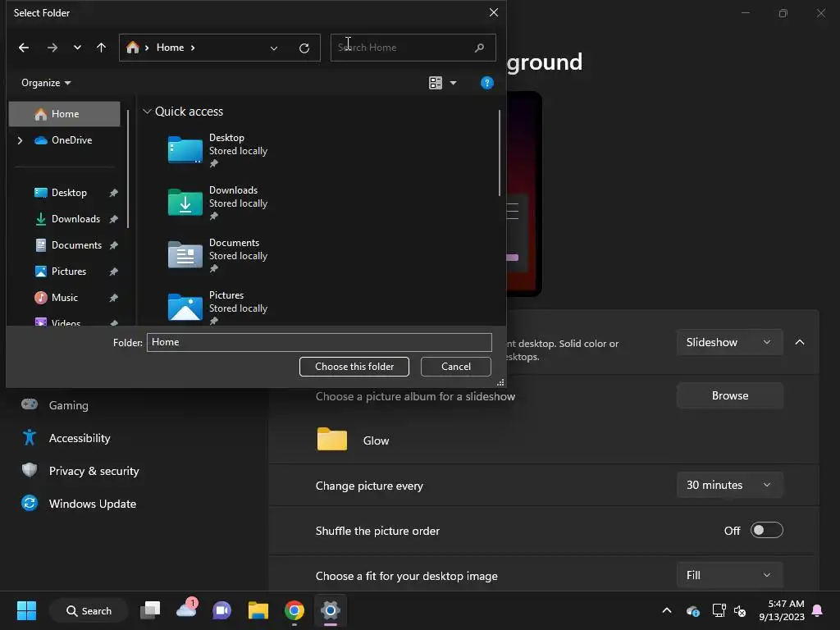Viewport: 840px width, 630px height.
Task: Select Home in navigation pane
Action: coord(64,113)
